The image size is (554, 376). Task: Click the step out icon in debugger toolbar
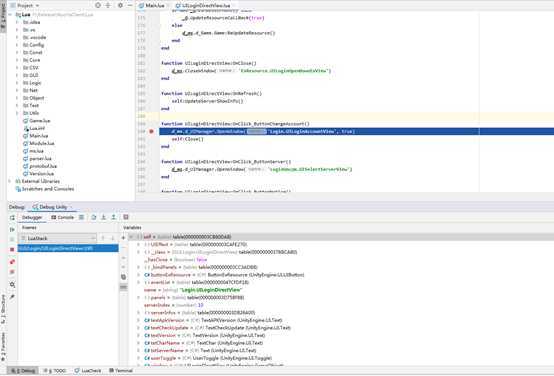[x=113, y=217]
